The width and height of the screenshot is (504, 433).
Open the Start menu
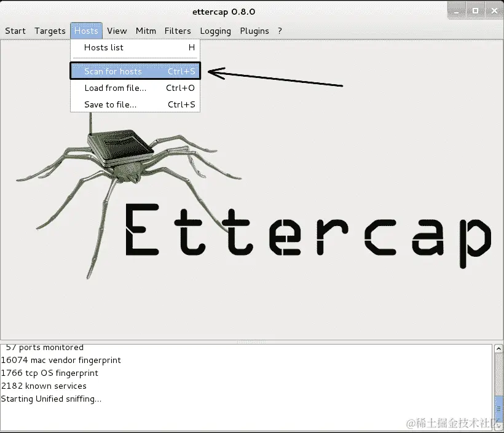coord(15,31)
